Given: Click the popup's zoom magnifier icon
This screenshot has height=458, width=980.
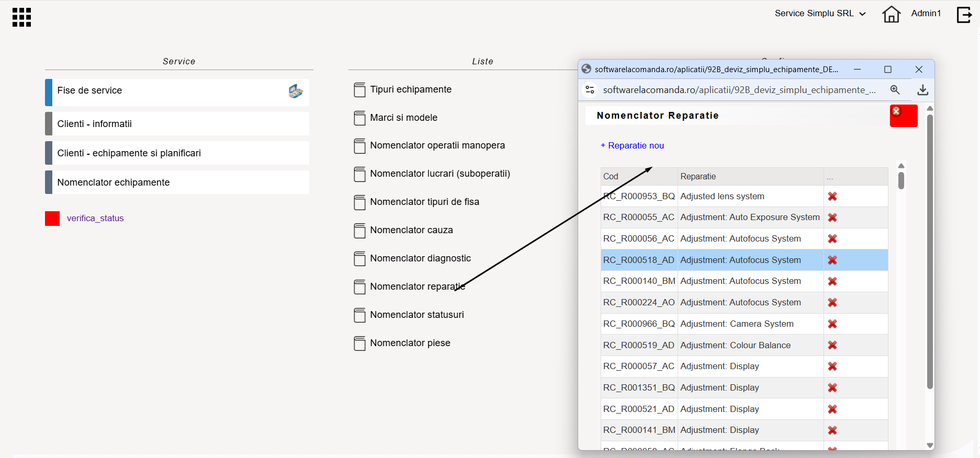Looking at the screenshot, I should pos(895,90).
